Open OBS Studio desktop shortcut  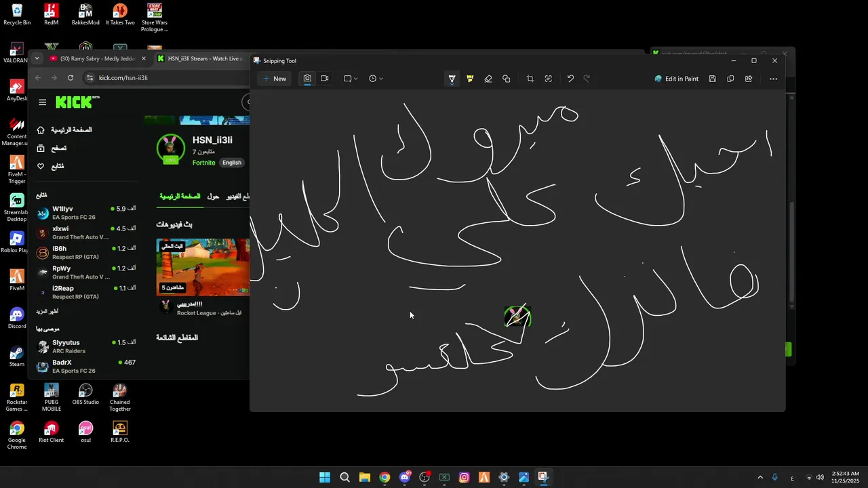(x=85, y=394)
